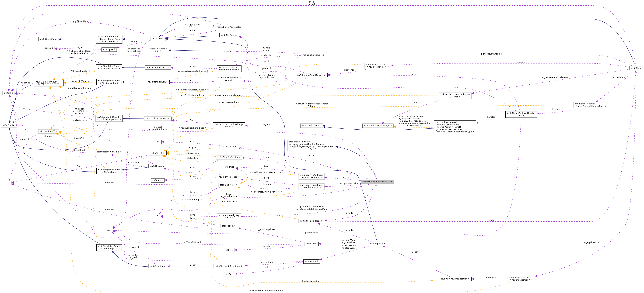This screenshot has width=644, height=293.
Task: Click the ns3::CallbackBase node
Action: pos(311,125)
